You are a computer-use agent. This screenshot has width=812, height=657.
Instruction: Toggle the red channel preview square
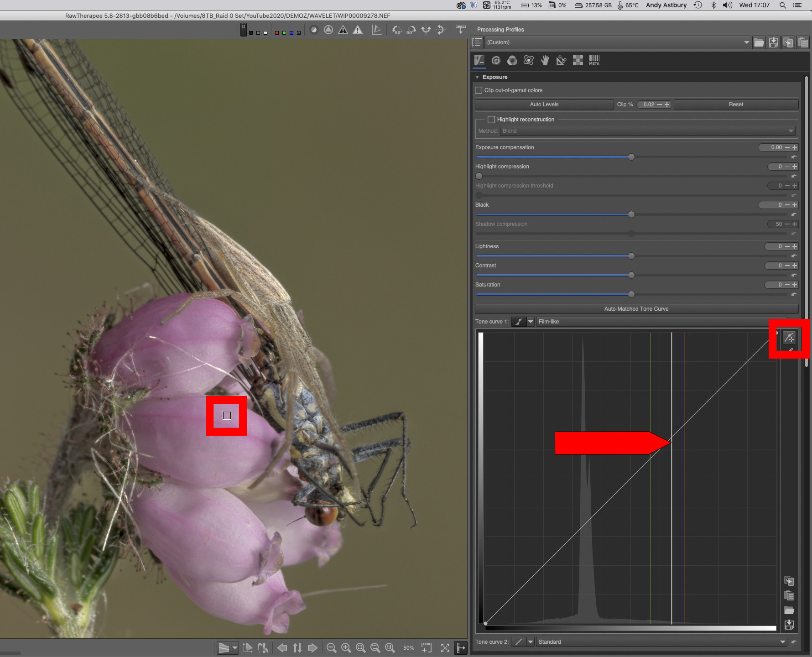click(x=277, y=33)
